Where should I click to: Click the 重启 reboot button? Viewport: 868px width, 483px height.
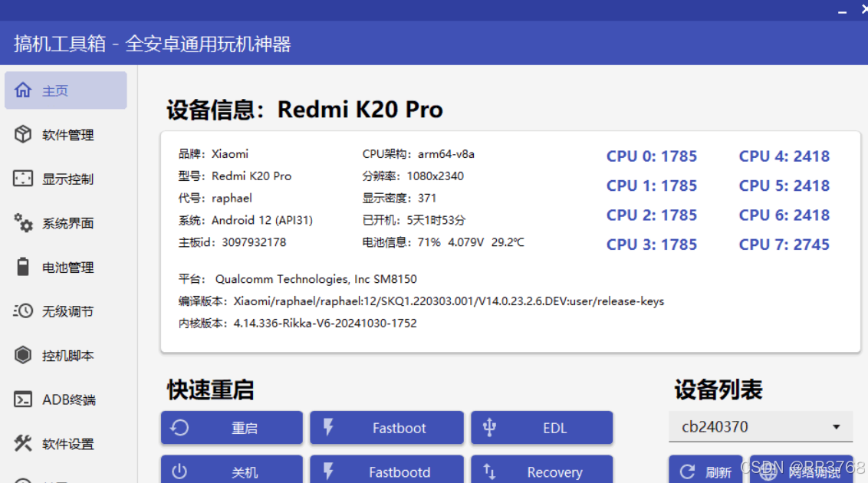[232, 428]
